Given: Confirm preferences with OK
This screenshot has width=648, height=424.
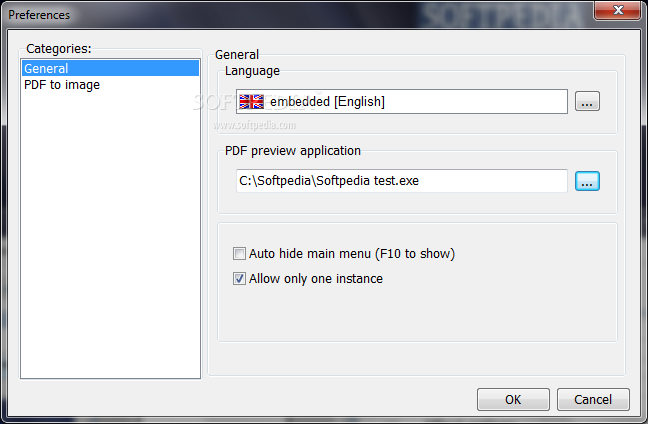Looking at the screenshot, I should (513, 399).
